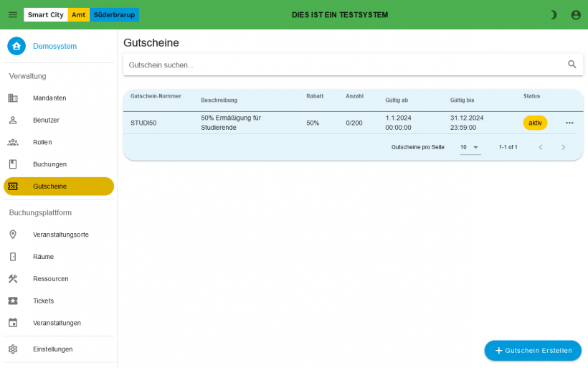
Task: Click the Einstellungen gear icon
Action: 13,349
